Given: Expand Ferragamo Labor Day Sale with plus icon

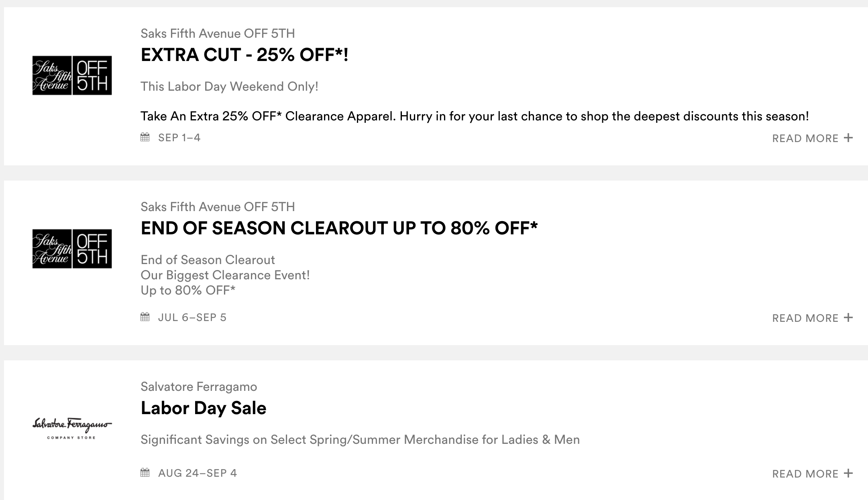Looking at the screenshot, I should click(848, 473).
